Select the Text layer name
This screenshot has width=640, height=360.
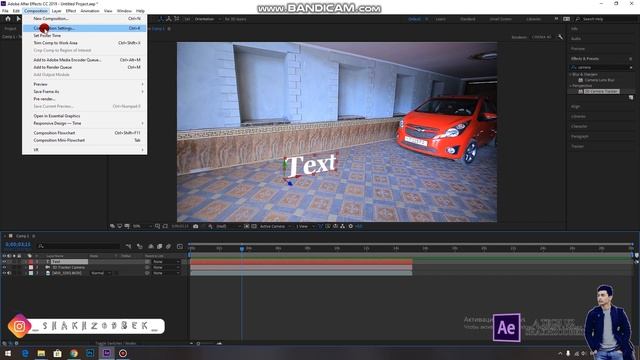pos(69,262)
